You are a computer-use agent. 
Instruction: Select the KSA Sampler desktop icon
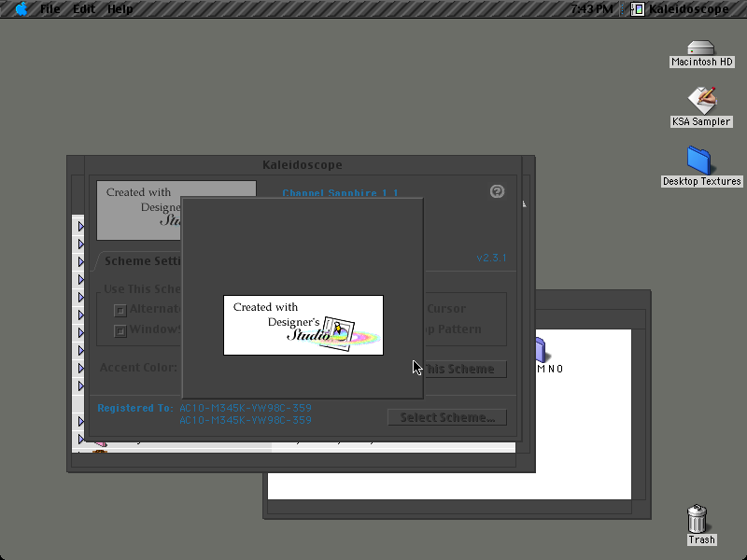(x=701, y=106)
